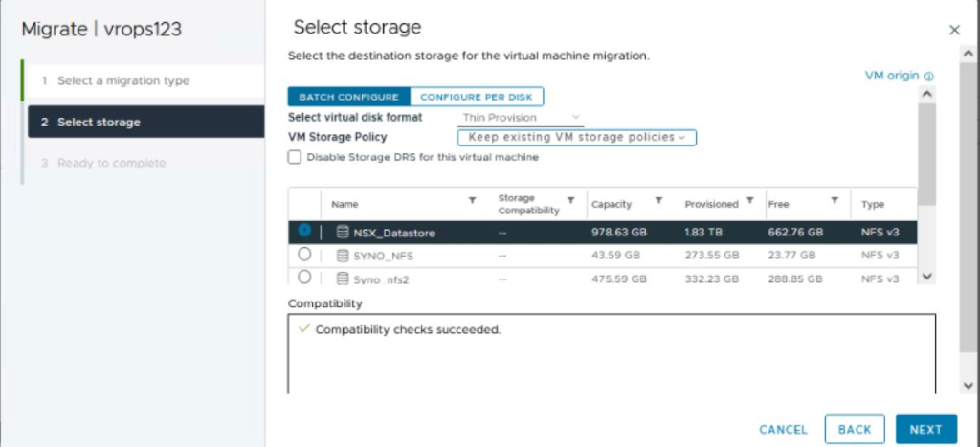This screenshot has height=447, width=980.
Task: Enable Disable Storage DRS checkbox
Action: (x=295, y=157)
